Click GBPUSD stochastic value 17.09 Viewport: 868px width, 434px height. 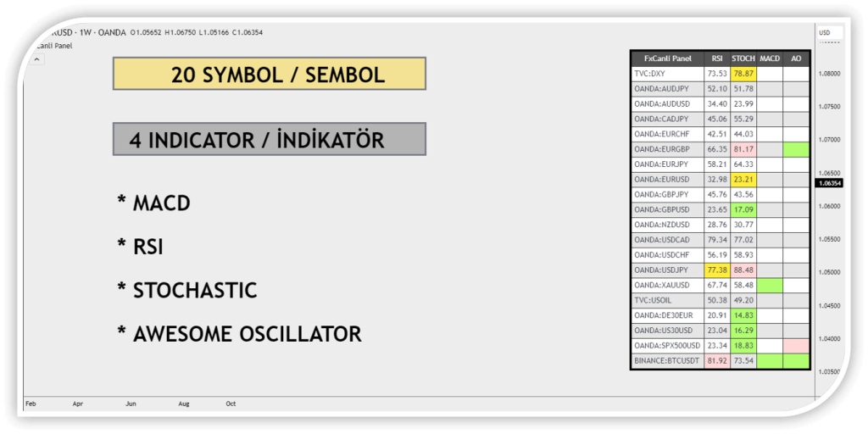[x=743, y=210]
